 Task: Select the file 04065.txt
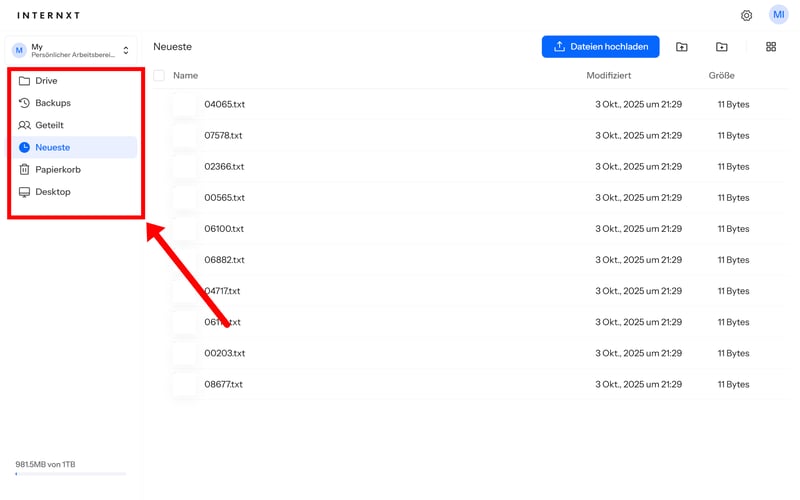224,104
